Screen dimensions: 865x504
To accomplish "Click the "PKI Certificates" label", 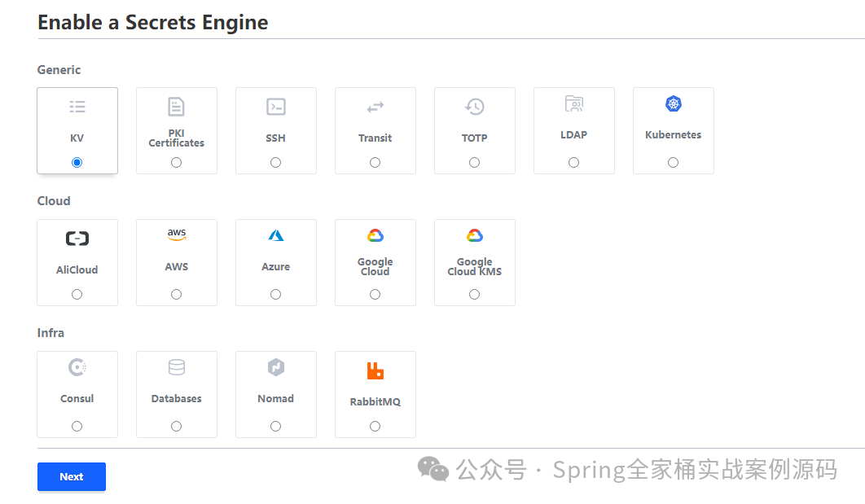I will pos(177,138).
